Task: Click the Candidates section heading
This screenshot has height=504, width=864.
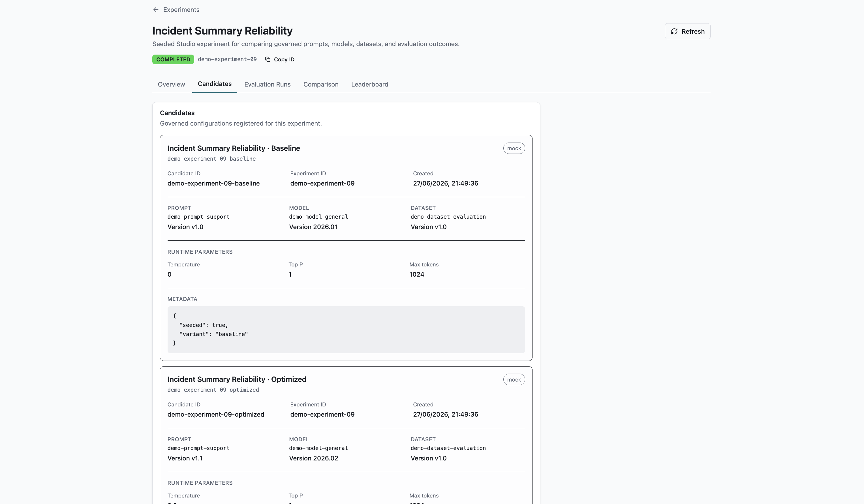Action: pos(177,113)
